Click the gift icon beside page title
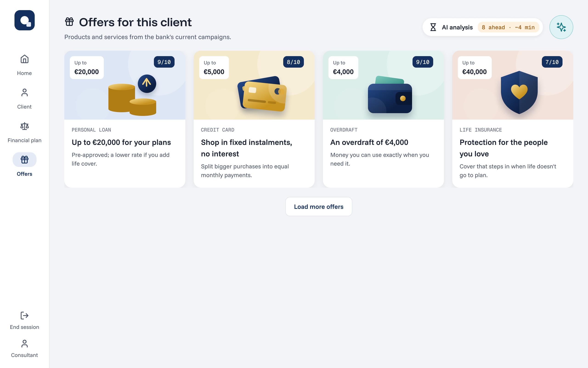Image resolution: width=588 pixels, height=368 pixels. click(70, 22)
